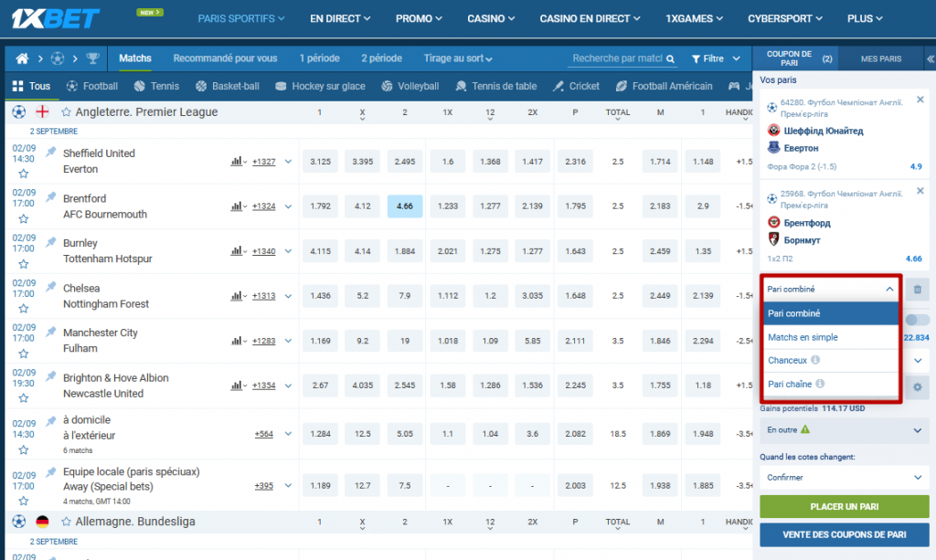Delete all bets with trash icon
936x560 pixels.
tap(918, 290)
